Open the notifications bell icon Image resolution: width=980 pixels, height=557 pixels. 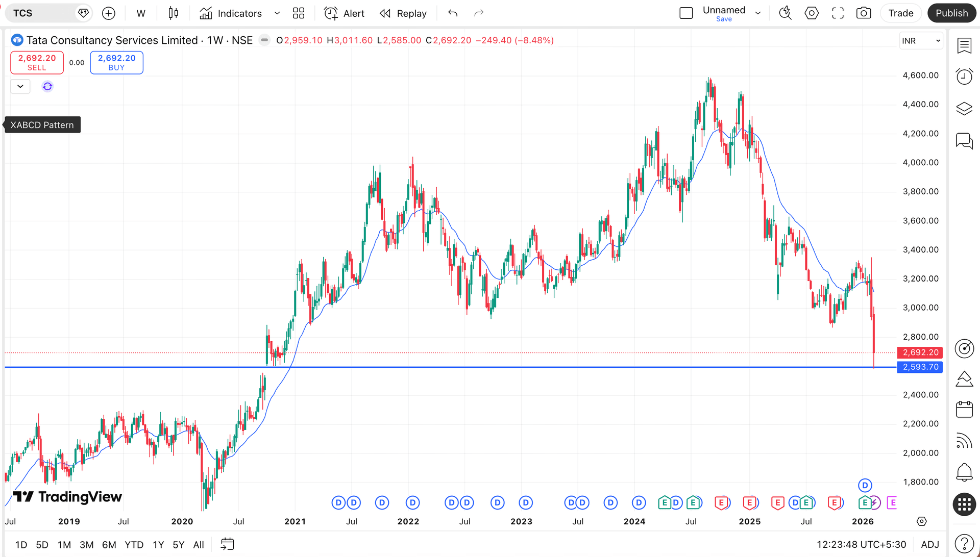click(964, 472)
